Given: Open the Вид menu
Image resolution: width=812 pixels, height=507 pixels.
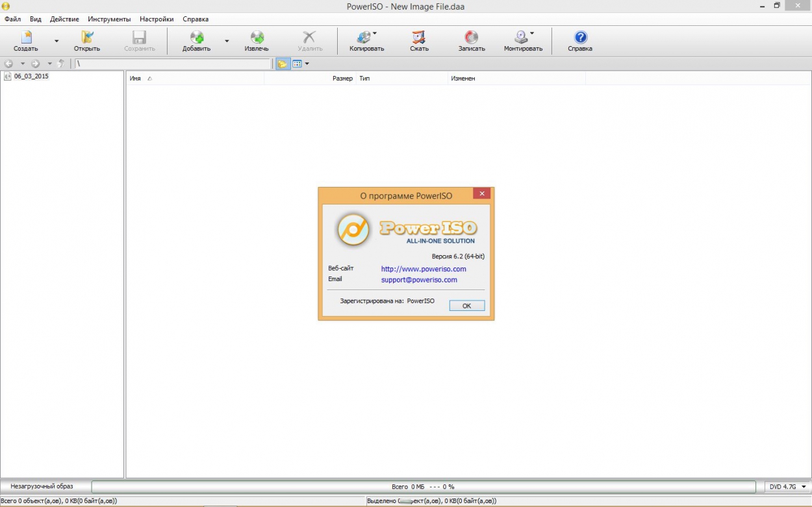Looking at the screenshot, I should pyautogui.click(x=36, y=19).
